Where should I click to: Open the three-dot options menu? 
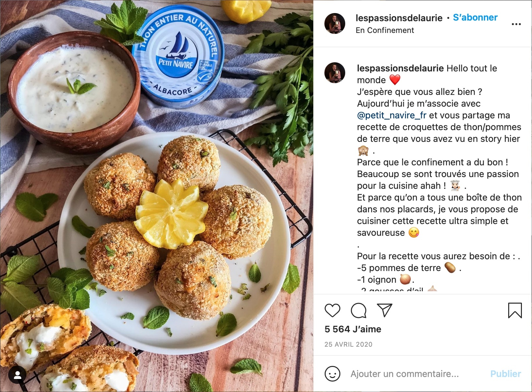[516, 24]
